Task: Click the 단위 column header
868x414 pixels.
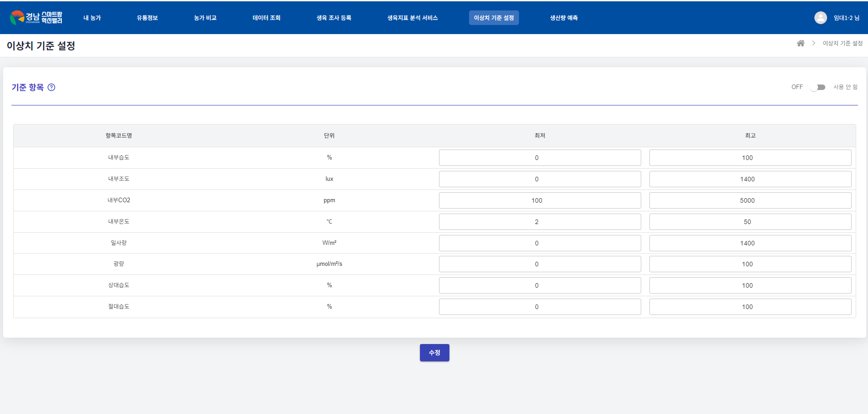Action: [329, 135]
